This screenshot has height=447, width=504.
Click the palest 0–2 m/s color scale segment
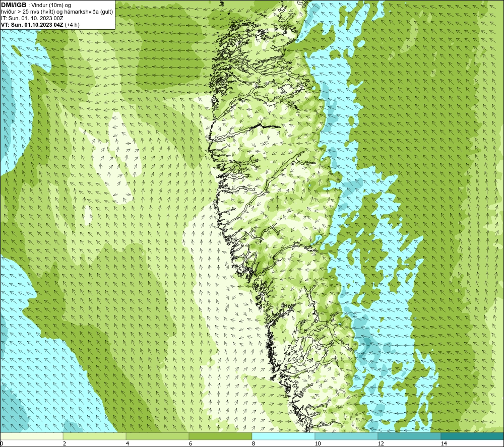[x=31, y=436]
